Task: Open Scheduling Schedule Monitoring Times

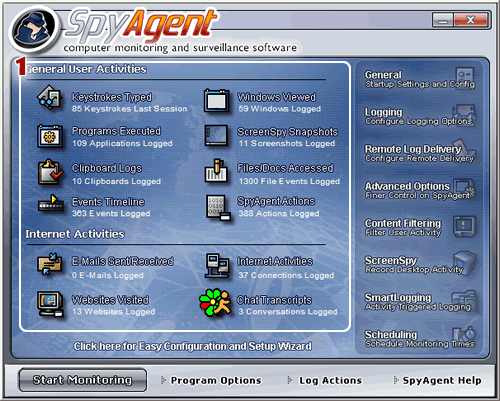Action: pyautogui.click(x=420, y=339)
